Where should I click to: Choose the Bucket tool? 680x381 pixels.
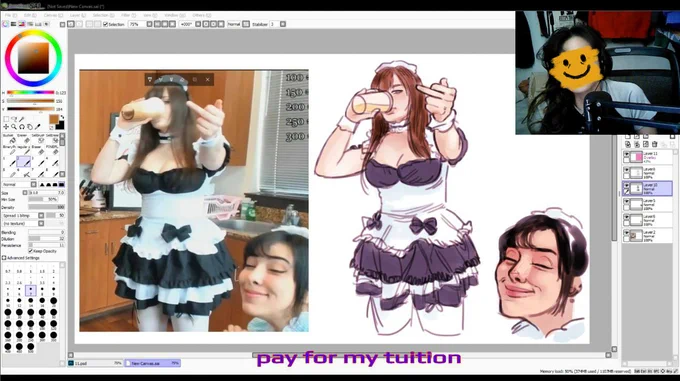click(x=9, y=138)
